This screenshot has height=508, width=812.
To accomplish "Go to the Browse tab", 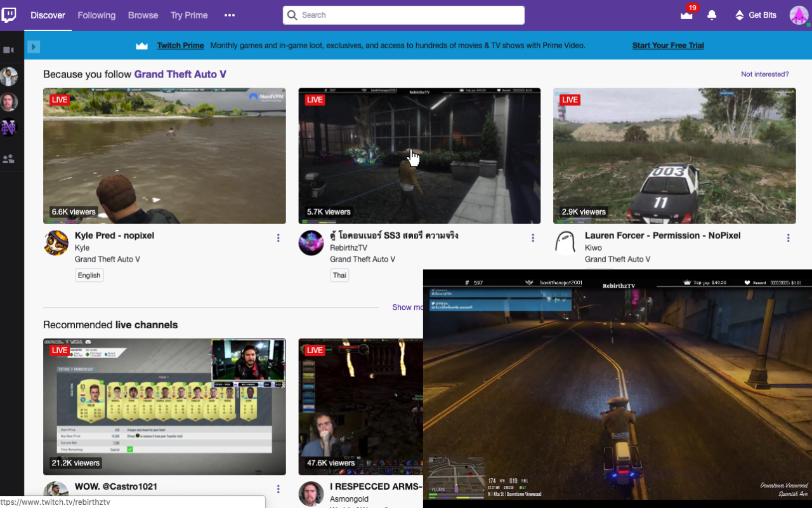I will [x=143, y=15].
